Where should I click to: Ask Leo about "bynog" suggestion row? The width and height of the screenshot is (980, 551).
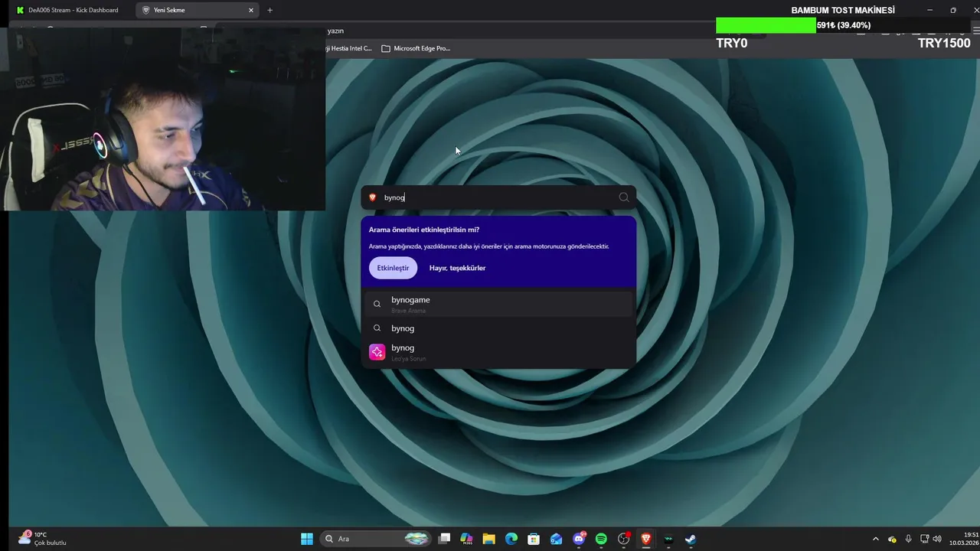pyautogui.click(x=498, y=352)
